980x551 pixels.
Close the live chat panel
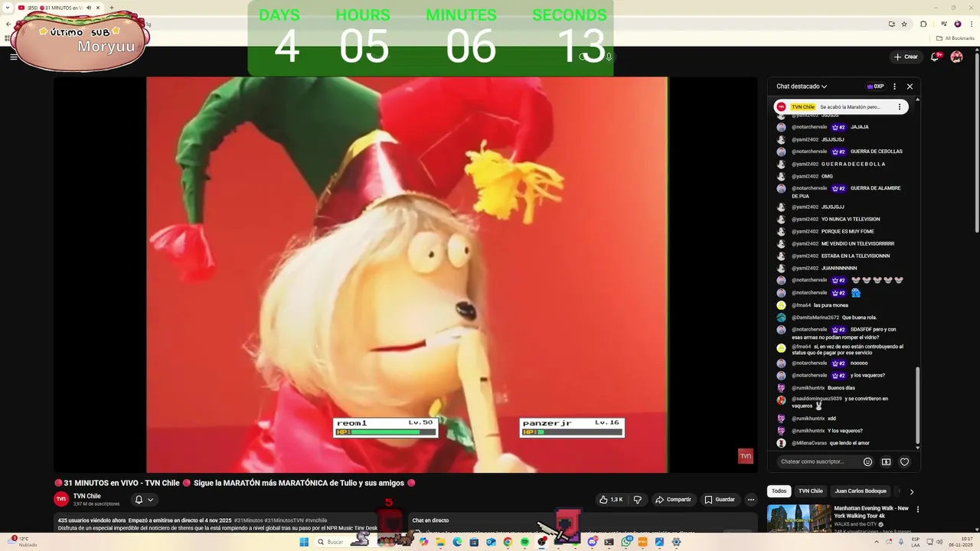tap(910, 86)
